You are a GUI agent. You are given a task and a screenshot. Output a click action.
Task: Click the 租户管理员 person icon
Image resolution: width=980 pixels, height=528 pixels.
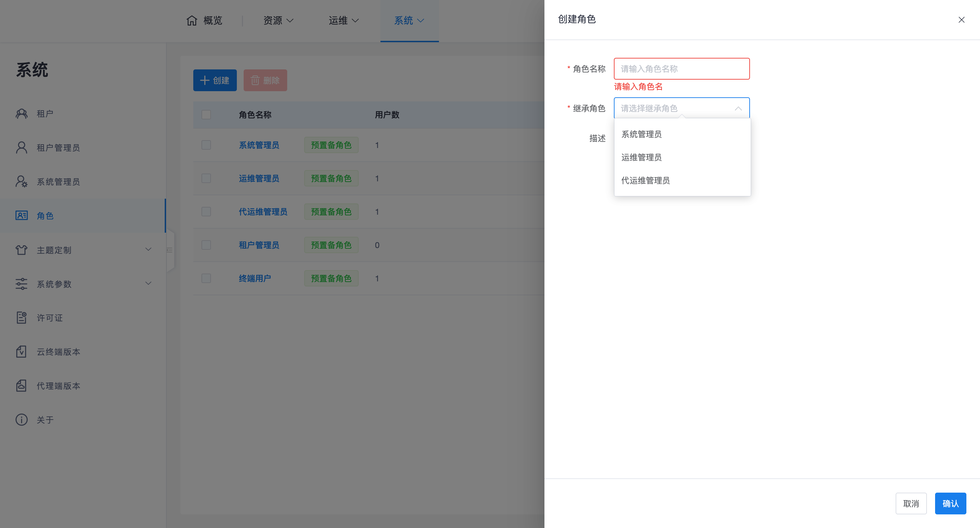click(22, 147)
